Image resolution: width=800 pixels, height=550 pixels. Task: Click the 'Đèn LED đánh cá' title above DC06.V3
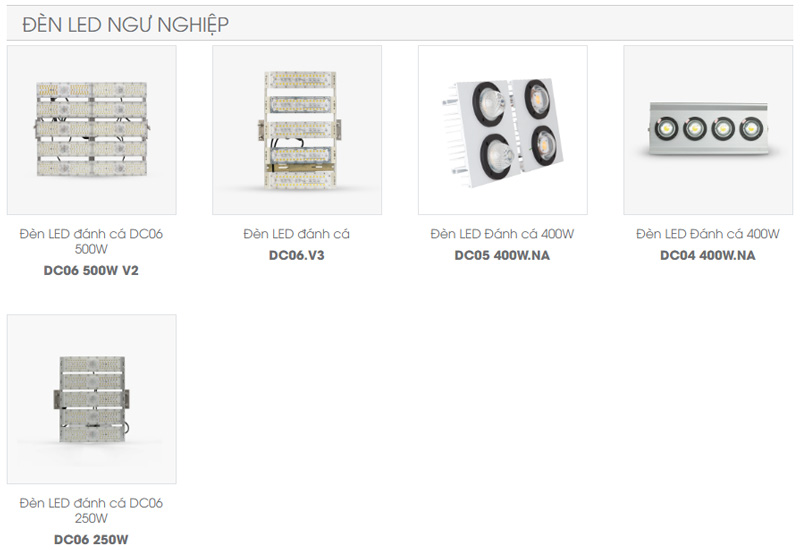click(x=296, y=234)
